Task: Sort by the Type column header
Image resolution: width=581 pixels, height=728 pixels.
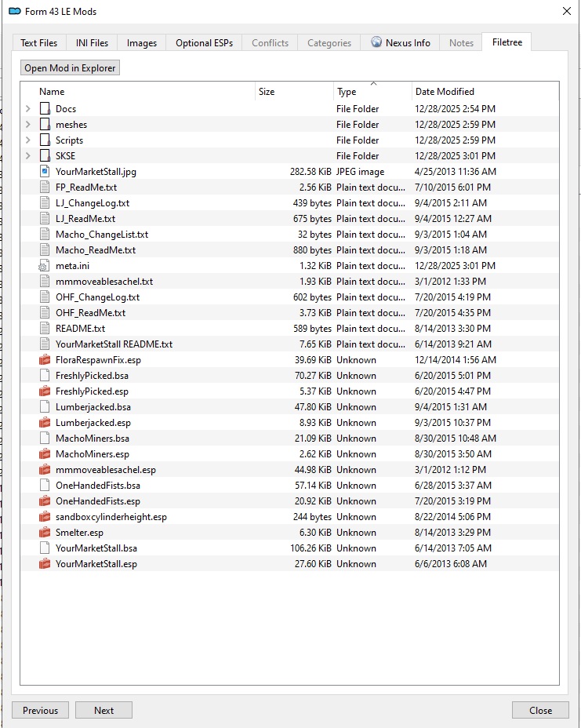Action: click(372, 92)
